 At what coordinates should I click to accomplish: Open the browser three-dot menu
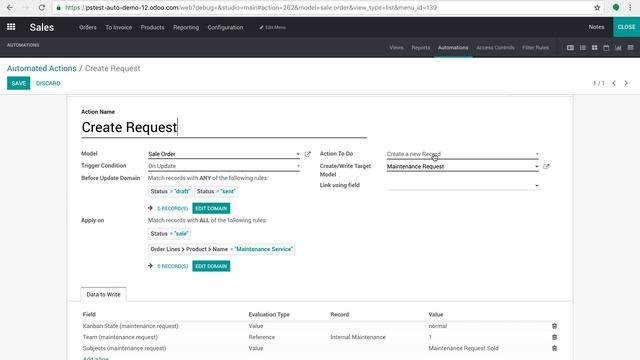(630, 7)
